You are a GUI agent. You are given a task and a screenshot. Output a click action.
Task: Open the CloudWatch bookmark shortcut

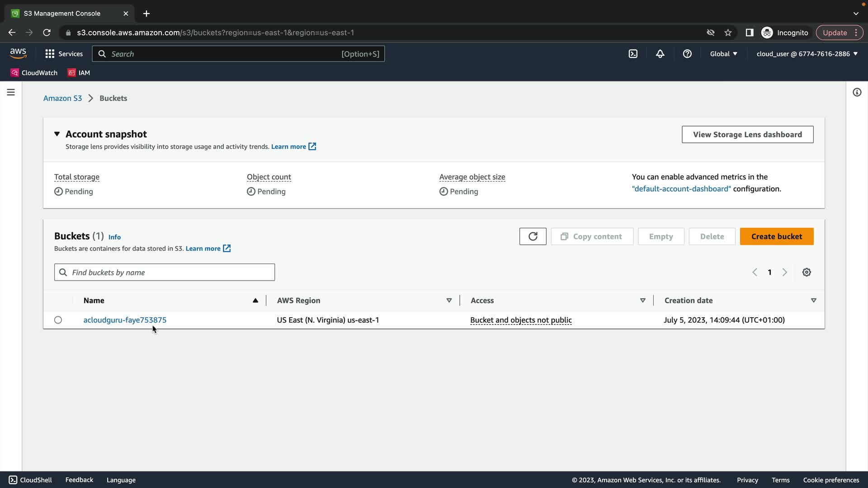[34, 73]
